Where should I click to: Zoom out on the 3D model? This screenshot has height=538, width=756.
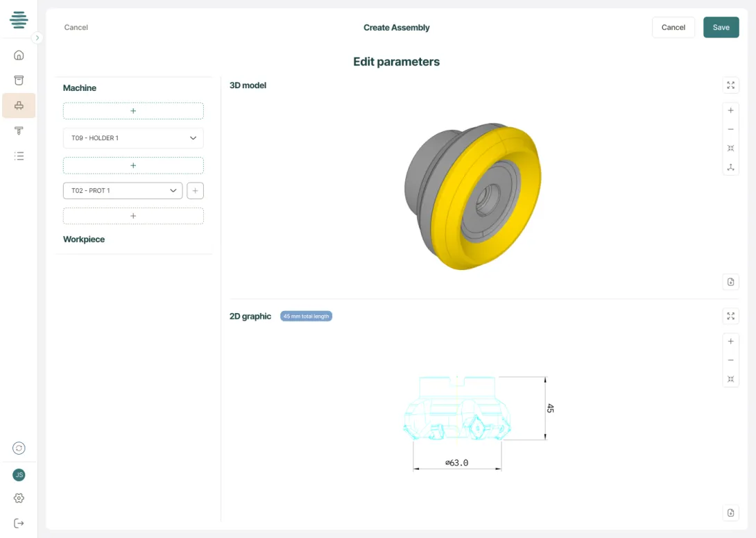click(730, 129)
